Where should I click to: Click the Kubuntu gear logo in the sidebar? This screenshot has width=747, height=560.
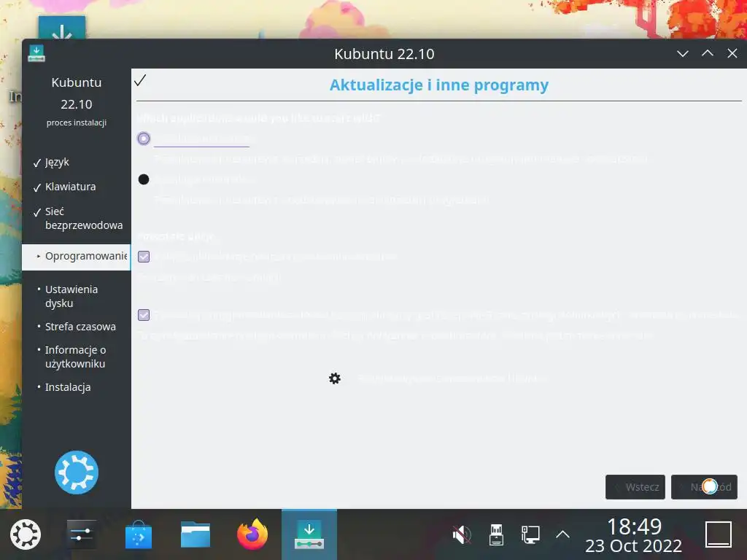coord(76,472)
